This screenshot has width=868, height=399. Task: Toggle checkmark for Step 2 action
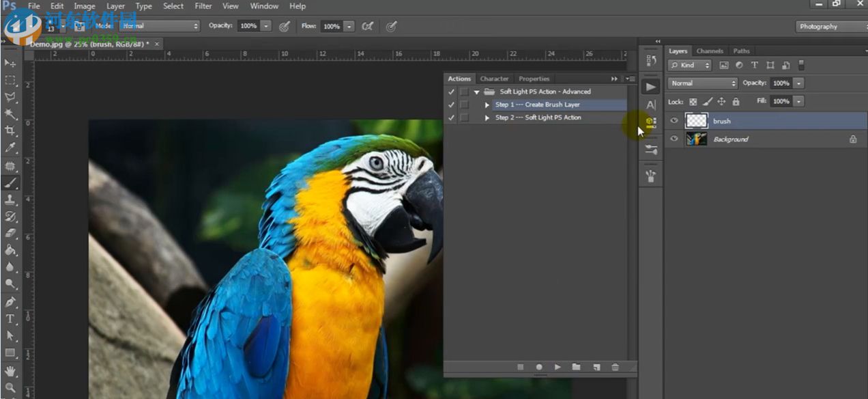pos(450,118)
